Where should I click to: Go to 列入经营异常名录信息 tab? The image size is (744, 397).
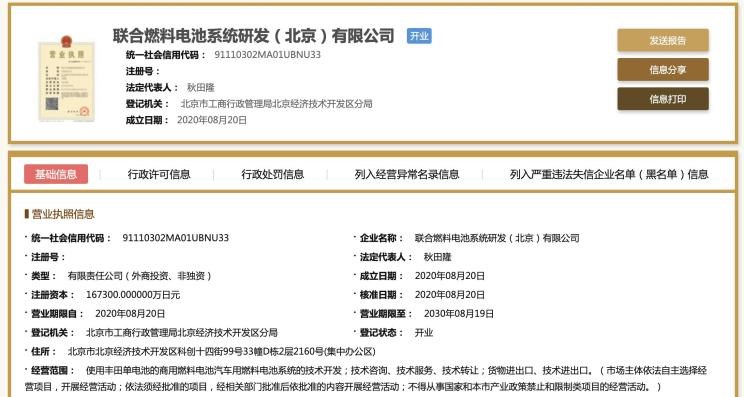pyautogui.click(x=407, y=174)
